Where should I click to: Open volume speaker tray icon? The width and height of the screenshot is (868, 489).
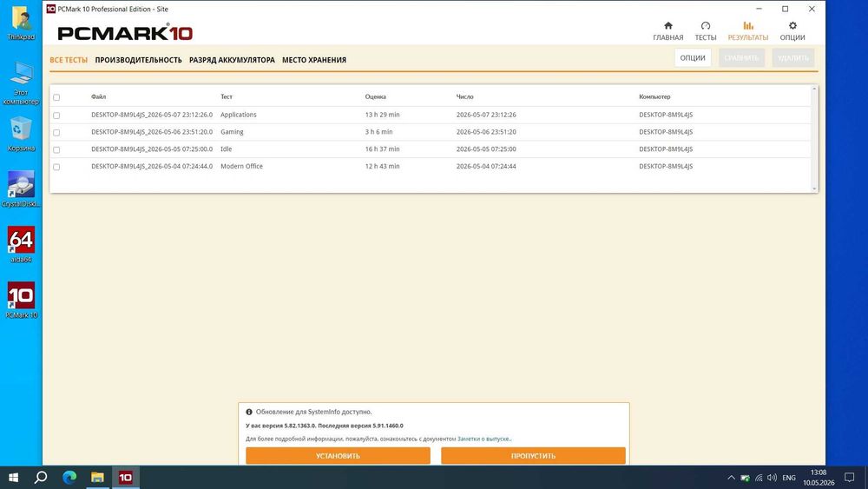pyautogui.click(x=773, y=478)
